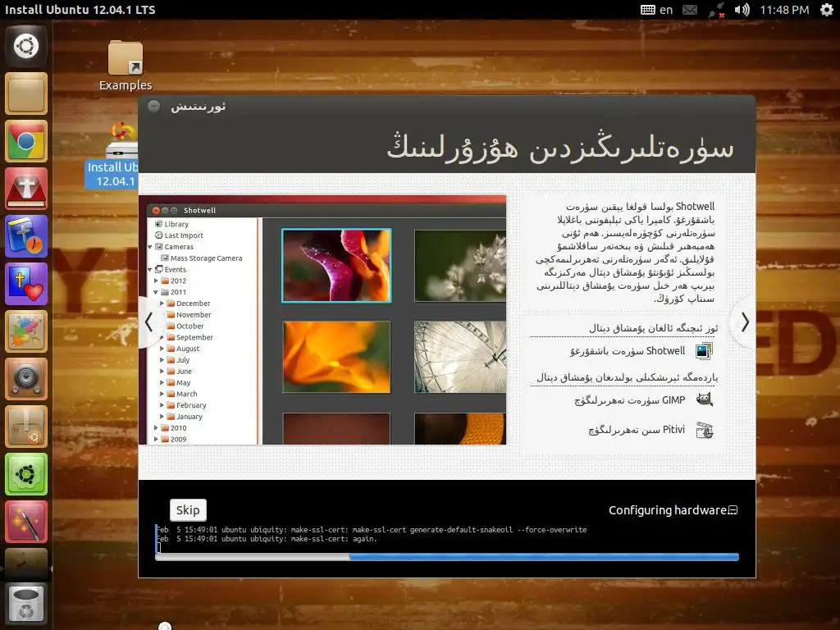
Task: Select Last Import in the Shotwell sidebar
Action: tap(179, 235)
